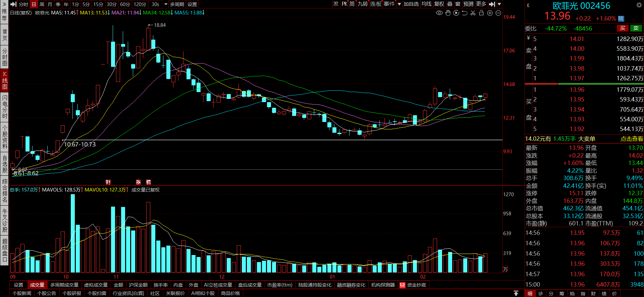Toggle the eye visibility icon above the chart
The width and height of the screenshot is (644, 297).
pyautogui.click(x=439, y=13)
